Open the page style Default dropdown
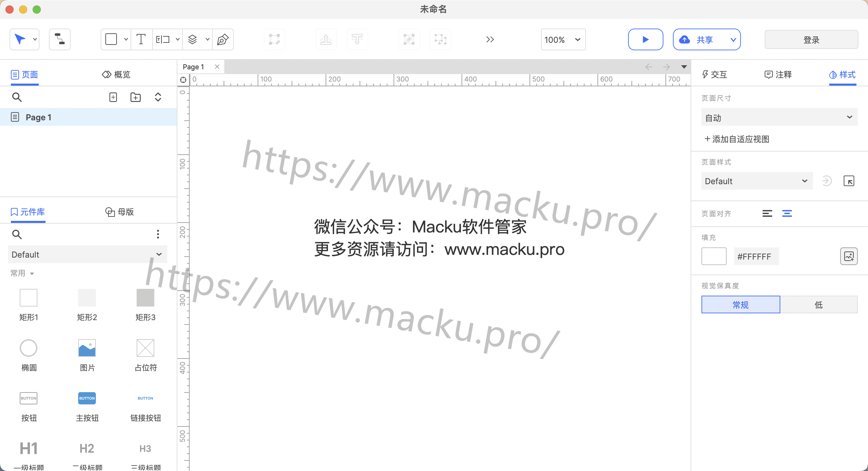Screen dimensions: 868x471 coord(757,181)
